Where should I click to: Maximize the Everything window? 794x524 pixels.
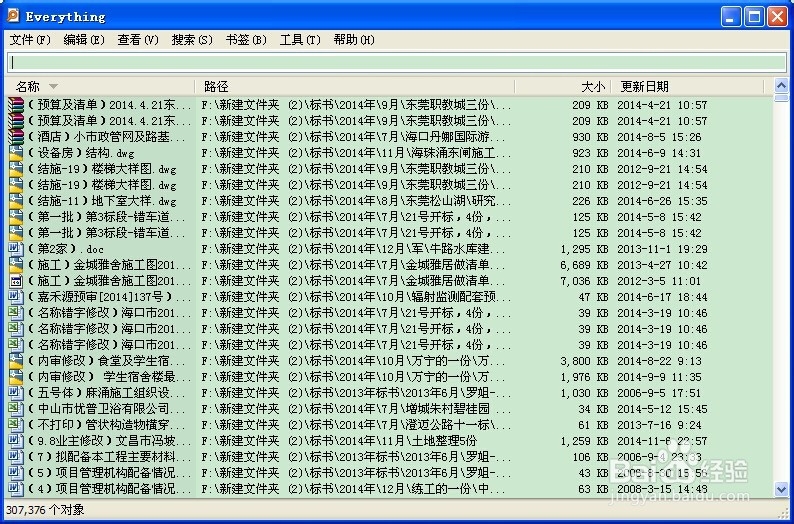[753, 17]
